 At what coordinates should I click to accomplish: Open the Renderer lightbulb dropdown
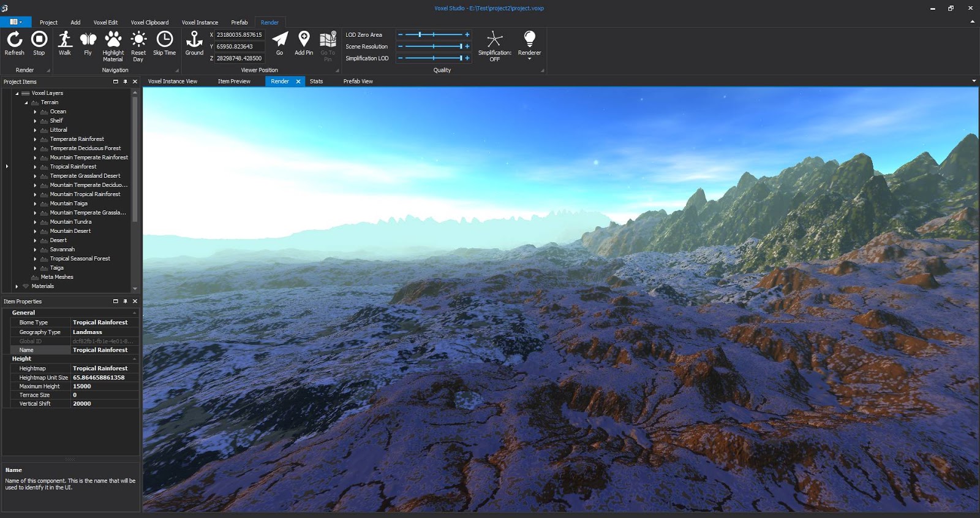pyautogui.click(x=530, y=45)
